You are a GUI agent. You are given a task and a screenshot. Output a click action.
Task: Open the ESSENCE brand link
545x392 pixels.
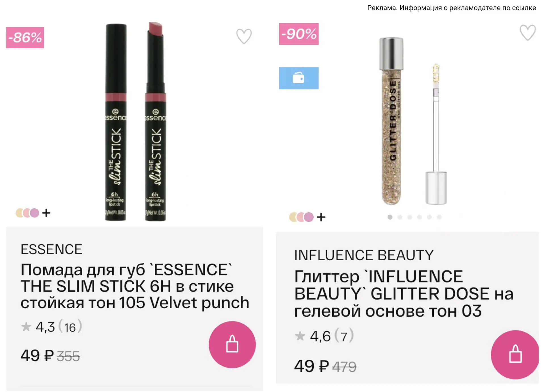(51, 249)
